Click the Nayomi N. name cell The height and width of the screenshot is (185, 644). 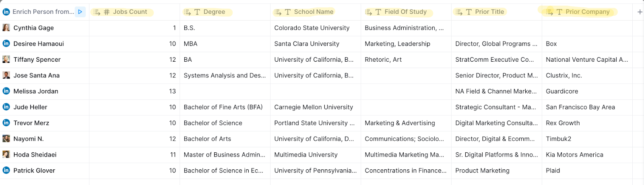29,139
